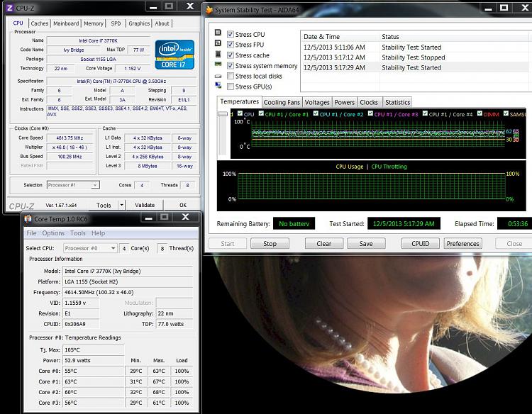Open the Powers tab in AIDA64
The height and width of the screenshot is (414, 532).
[344, 102]
